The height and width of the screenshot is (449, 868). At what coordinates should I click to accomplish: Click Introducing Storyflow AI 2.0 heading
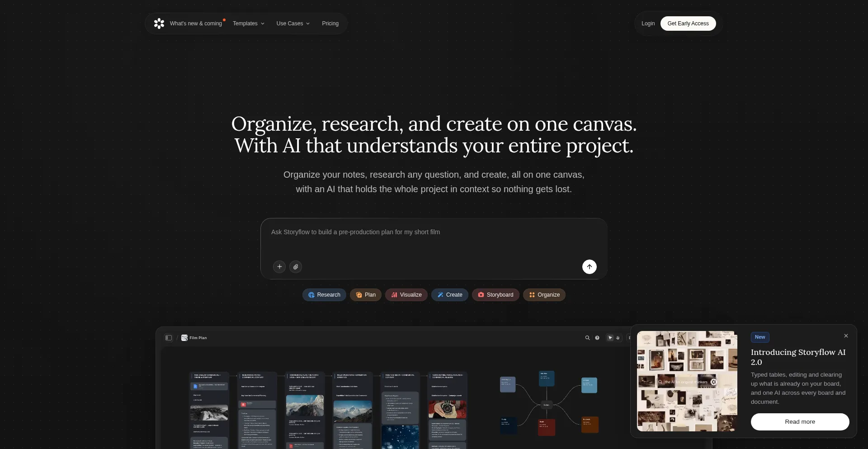coord(798,357)
